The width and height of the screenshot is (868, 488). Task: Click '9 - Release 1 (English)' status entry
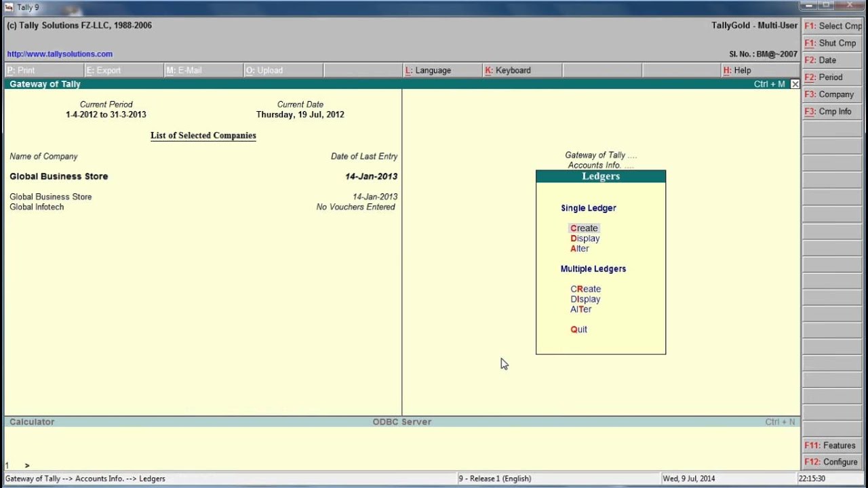click(495, 479)
